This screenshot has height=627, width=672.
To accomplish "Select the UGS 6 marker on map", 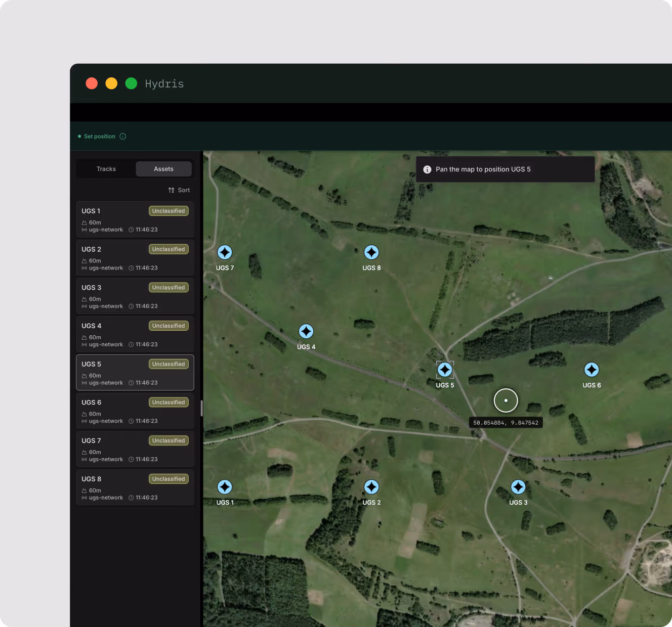I will click(x=592, y=370).
